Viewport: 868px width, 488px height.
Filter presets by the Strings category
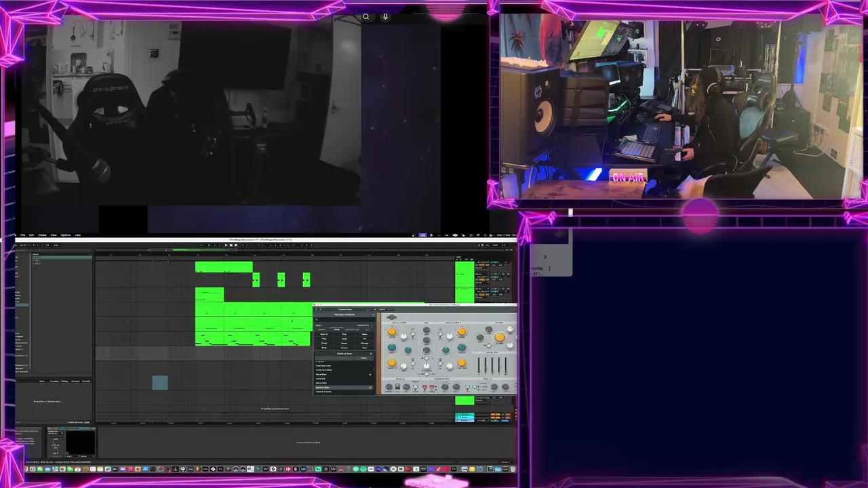(365, 344)
